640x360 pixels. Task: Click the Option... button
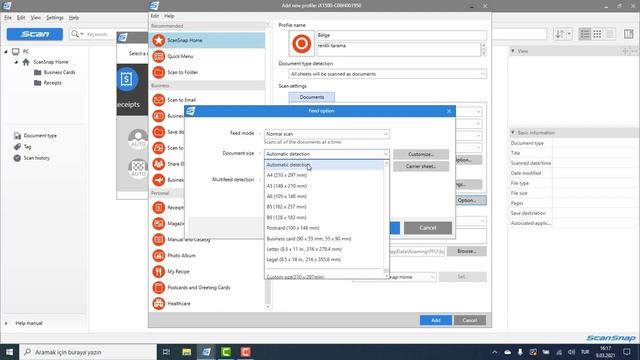(471, 200)
